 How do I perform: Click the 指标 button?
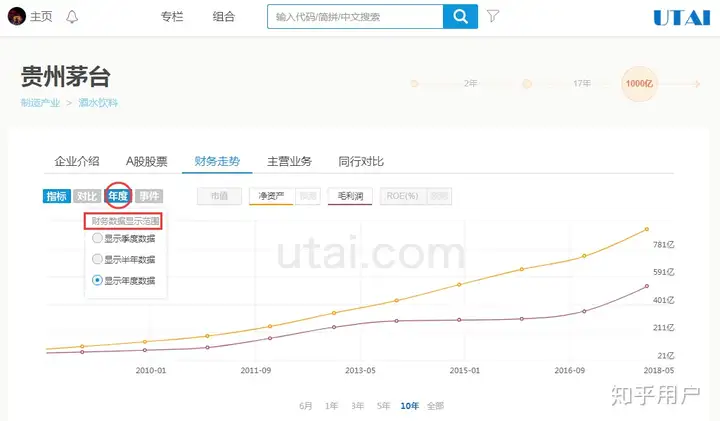(x=56, y=196)
